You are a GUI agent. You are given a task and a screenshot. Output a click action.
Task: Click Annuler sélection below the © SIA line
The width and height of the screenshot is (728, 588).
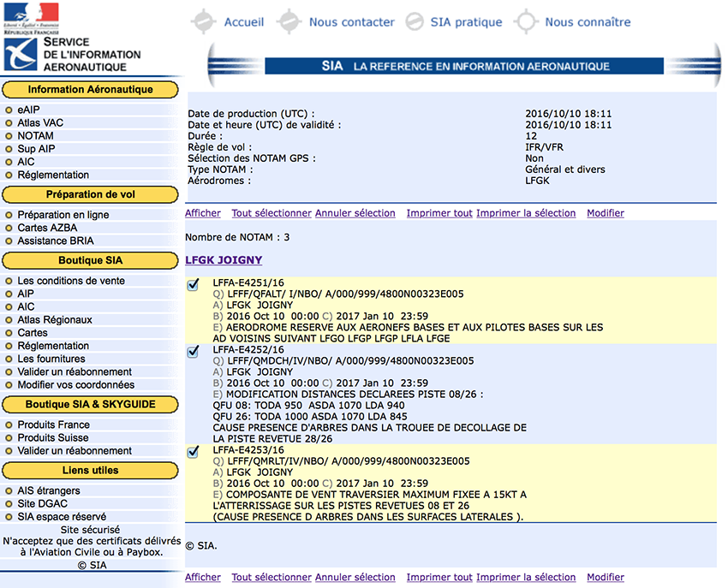tap(355, 577)
